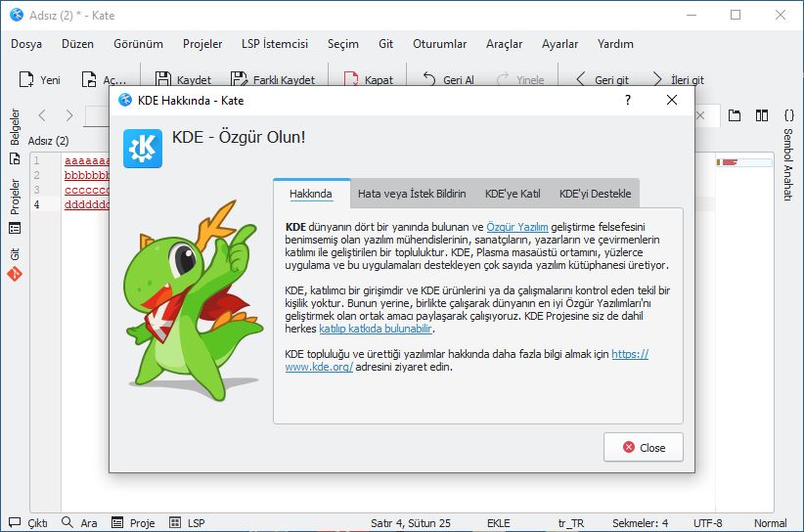Click the aaaaaaa text line in editor
804x532 pixels.
[x=87, y=161]
